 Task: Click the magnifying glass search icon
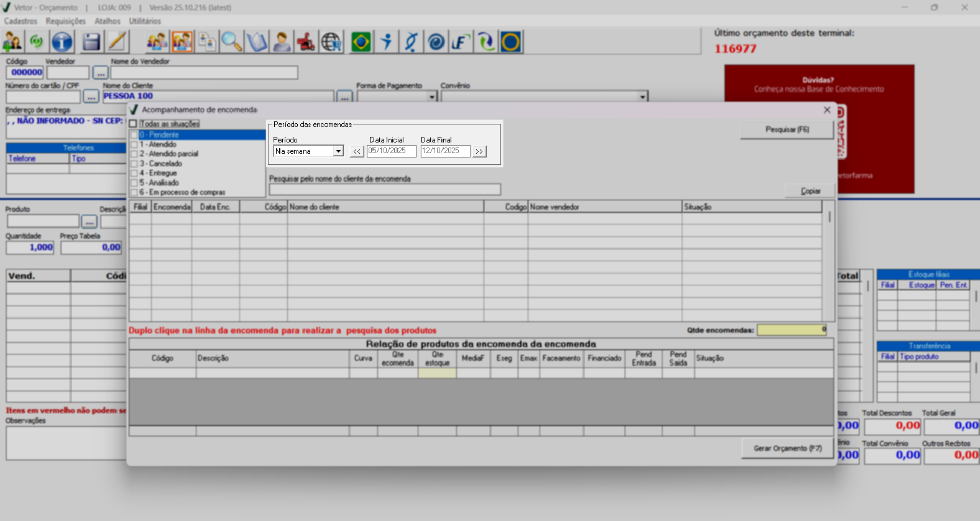[231, 42]
